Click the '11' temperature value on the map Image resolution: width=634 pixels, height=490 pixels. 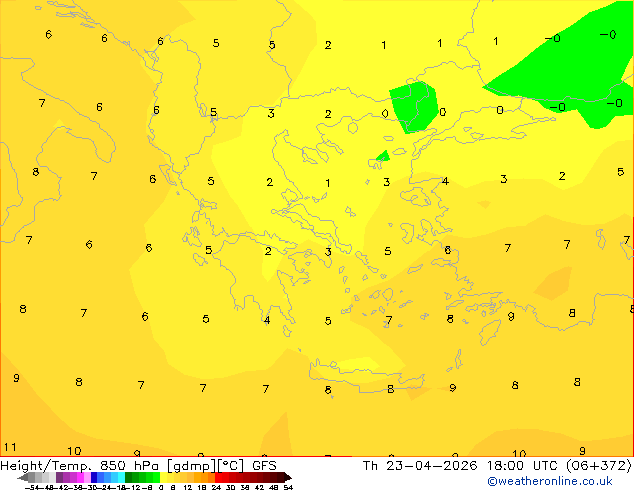pyautogui.click(x=10, y=447)
